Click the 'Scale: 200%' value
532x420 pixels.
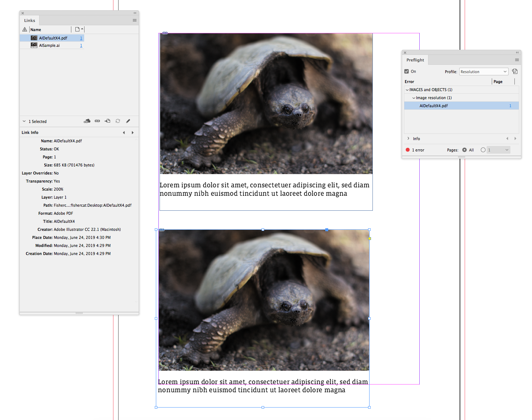pyautogui.click(x=59, y=189)
